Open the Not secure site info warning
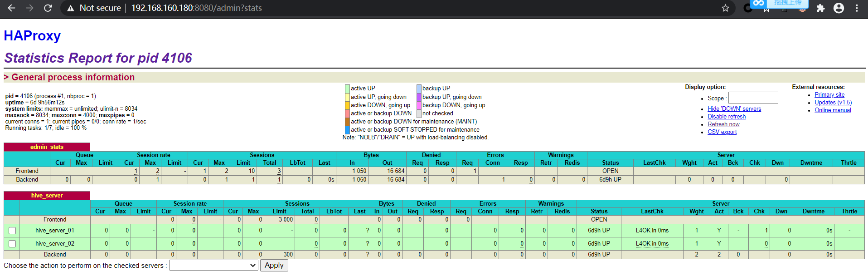Screen dimensions: 868x276 point(94,8)
